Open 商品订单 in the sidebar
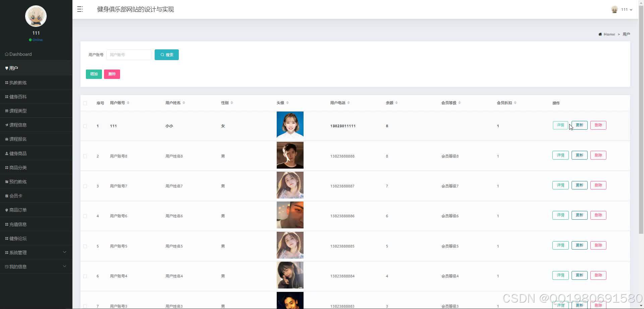 click(x=36, y=210)
